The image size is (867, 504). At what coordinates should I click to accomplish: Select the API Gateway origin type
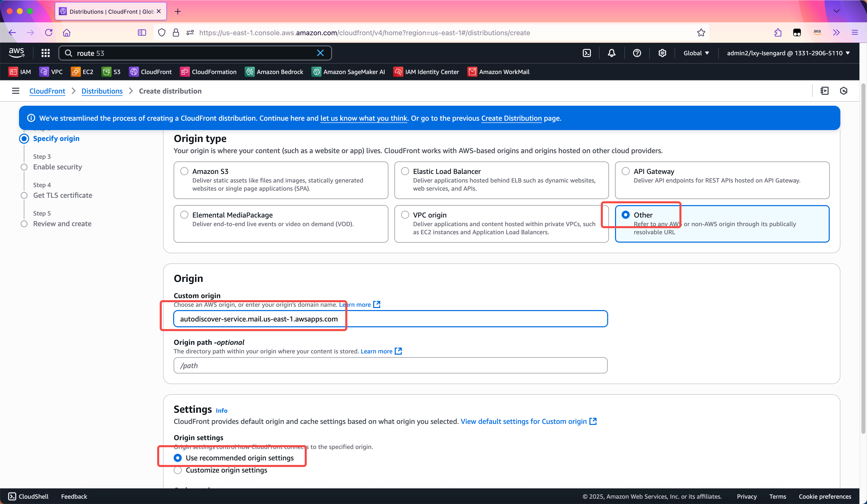(x=722, y=180)
